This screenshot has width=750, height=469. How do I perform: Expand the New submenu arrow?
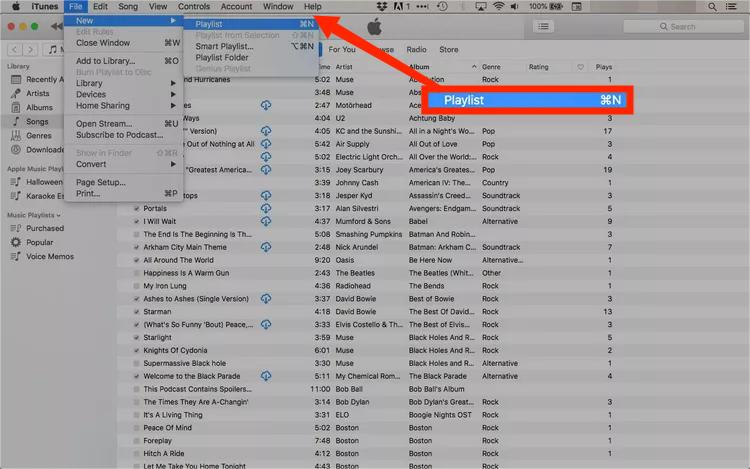(173, 21)
